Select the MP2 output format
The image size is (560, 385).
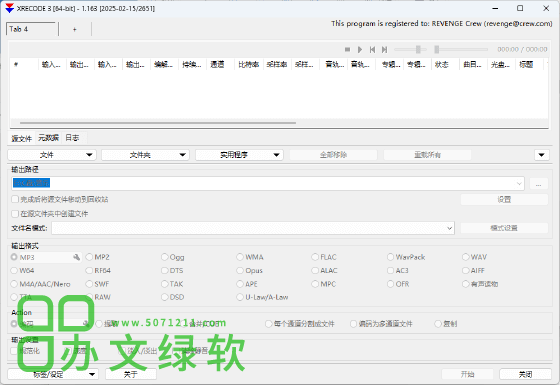tap(98, 257)
